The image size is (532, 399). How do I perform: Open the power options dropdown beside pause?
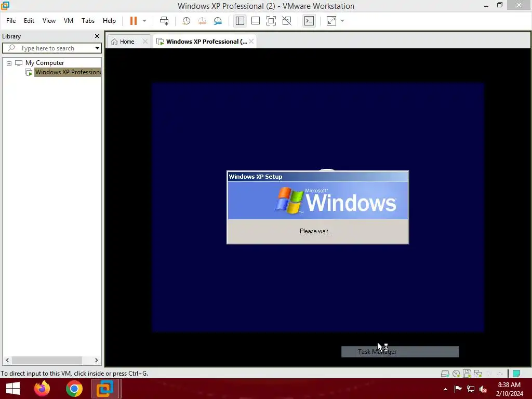144,21
